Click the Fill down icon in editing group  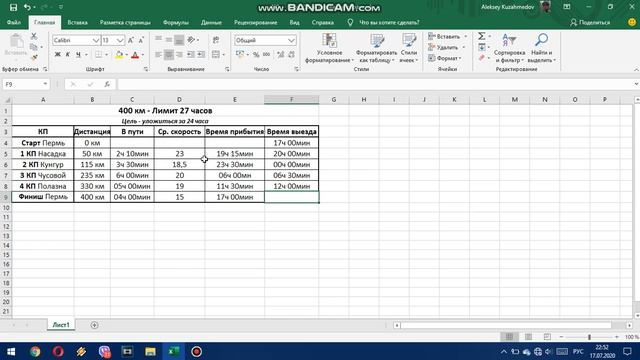tap(482, 47)
